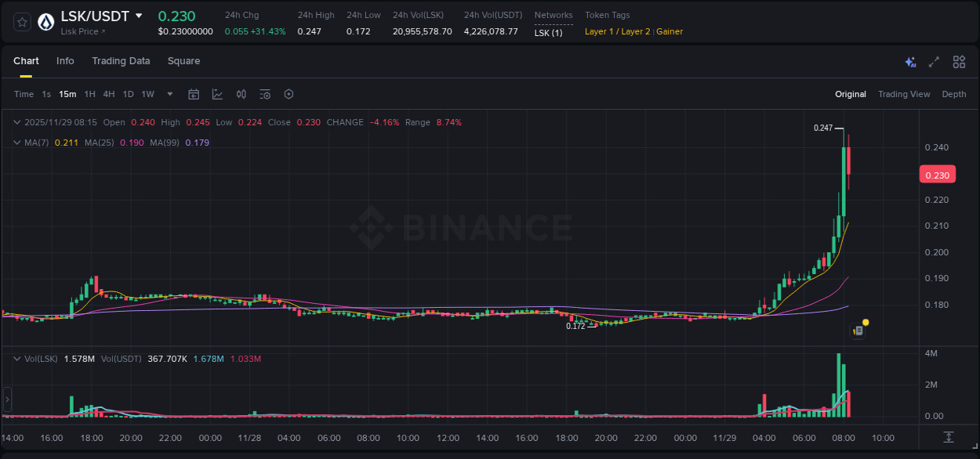Viewport: 980px width, 459px height.
Task: Select the line chart style icon
Action: (217, 93)
